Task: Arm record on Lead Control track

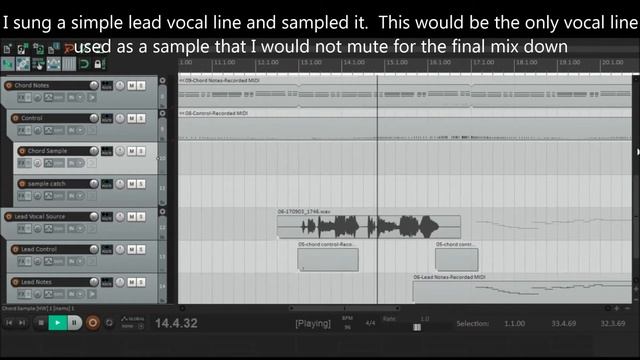Action: click(x=15, y=249)
